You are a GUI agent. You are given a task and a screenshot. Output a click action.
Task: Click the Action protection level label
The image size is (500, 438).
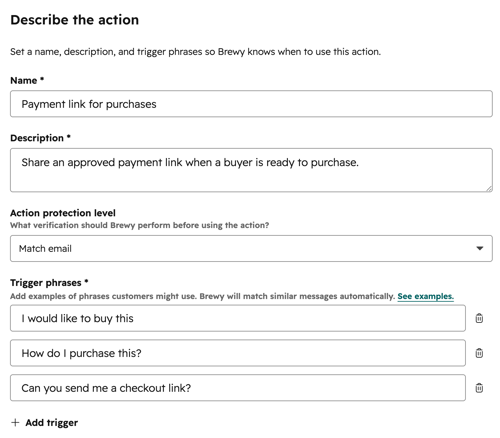click(x=63, y=213)
